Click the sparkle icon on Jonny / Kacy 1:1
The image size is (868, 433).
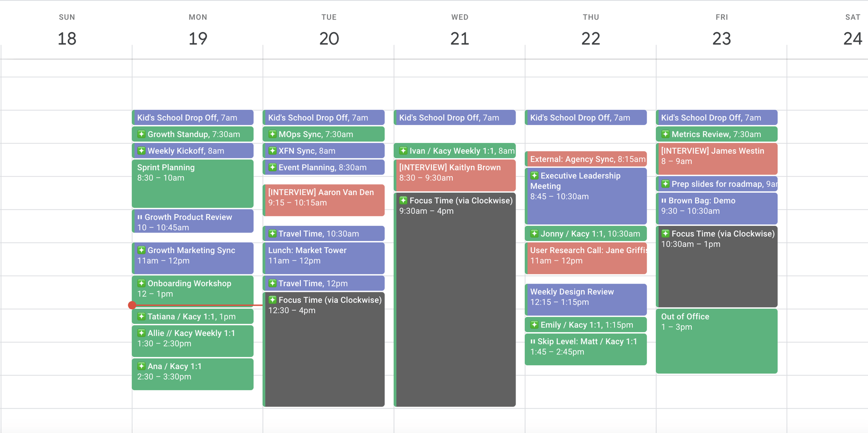[x=534, y=234]
